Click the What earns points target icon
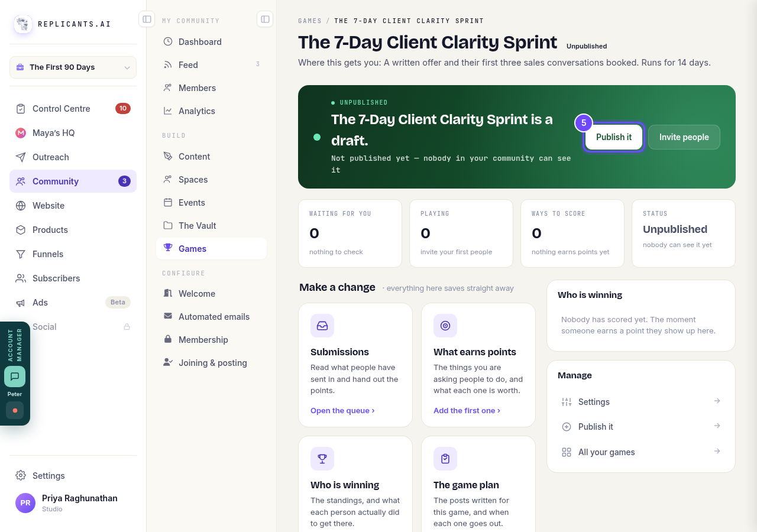757x532 pixels. coord(445,326)
